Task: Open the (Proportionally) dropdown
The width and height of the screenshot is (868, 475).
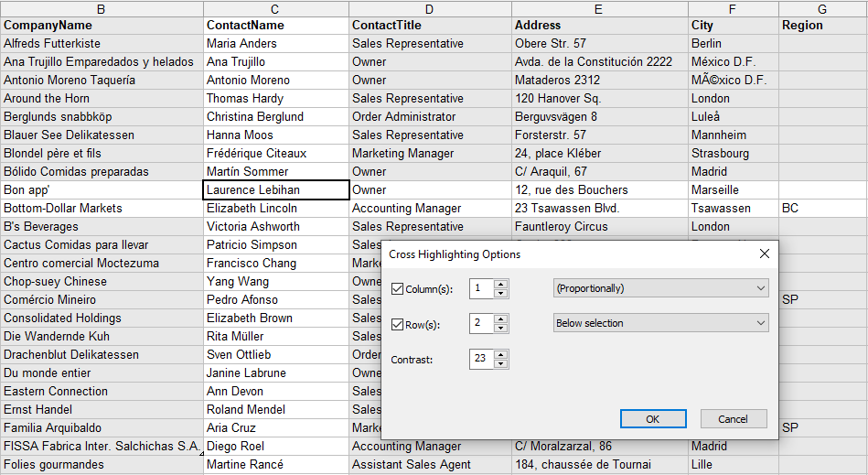Action: 660,288
